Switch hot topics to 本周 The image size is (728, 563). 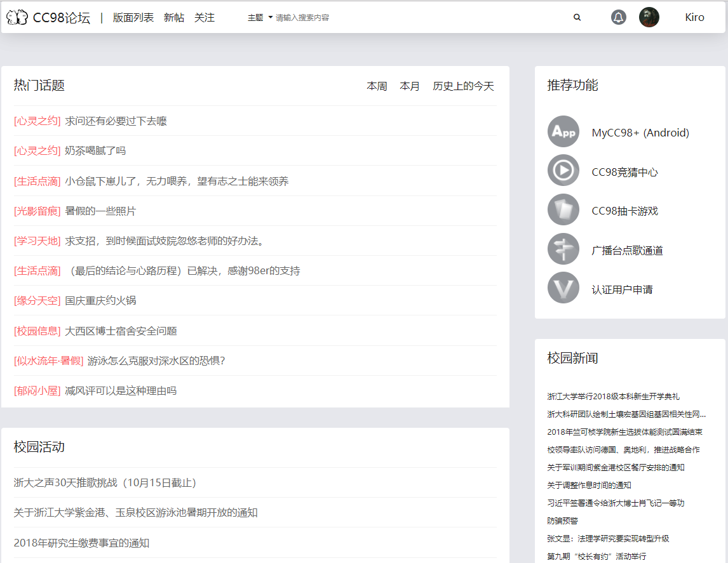point(377,86)
